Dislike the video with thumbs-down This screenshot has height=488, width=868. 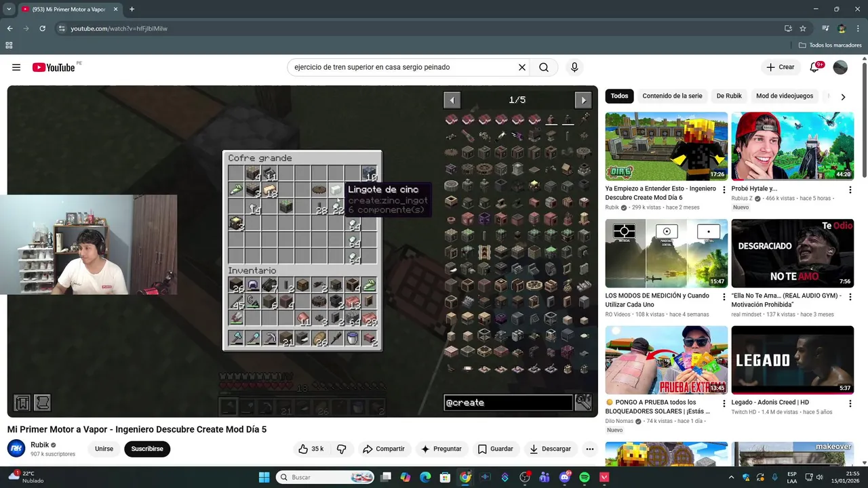tap(342, 449)
